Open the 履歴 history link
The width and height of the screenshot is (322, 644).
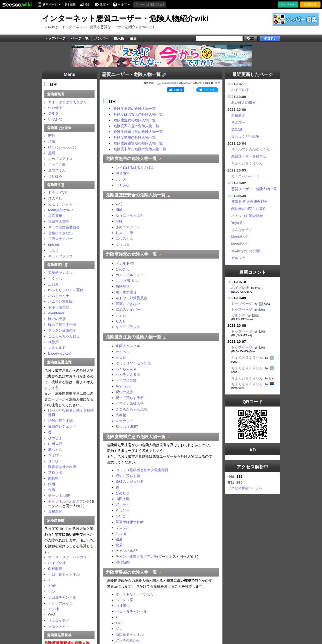(x=217, y=83)
